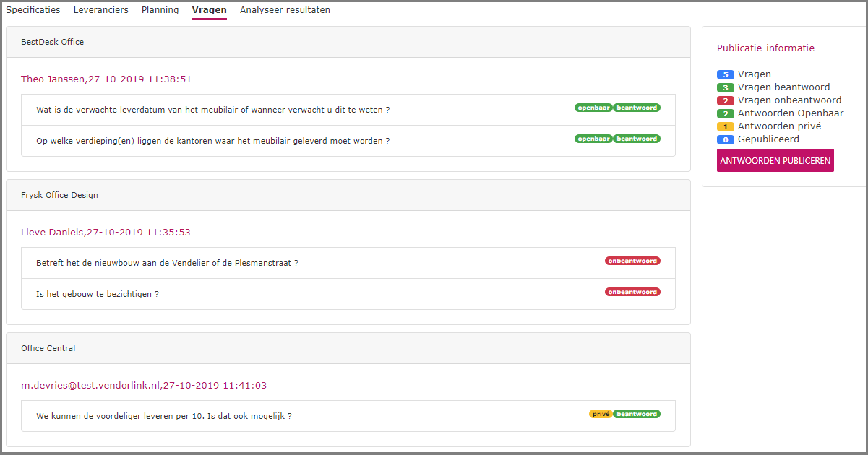
Task: Select the question about Vendelier of Plesmanstraat
Action: (348, 263)
